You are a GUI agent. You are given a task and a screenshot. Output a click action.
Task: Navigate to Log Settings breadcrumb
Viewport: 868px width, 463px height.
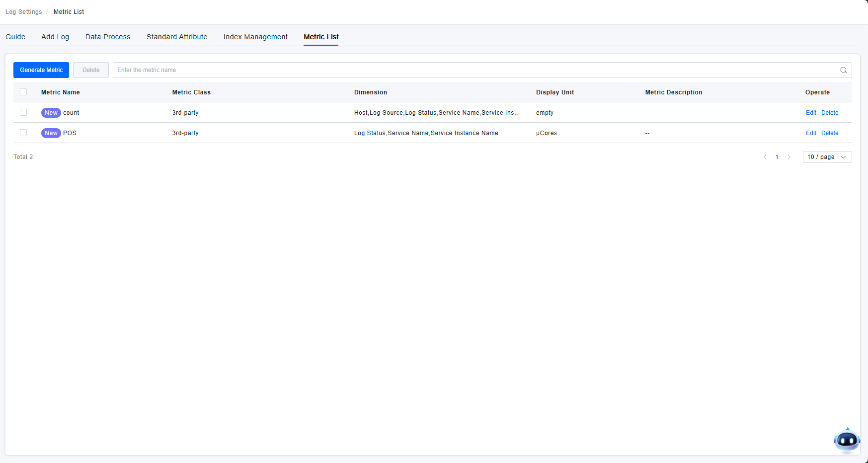24,12
